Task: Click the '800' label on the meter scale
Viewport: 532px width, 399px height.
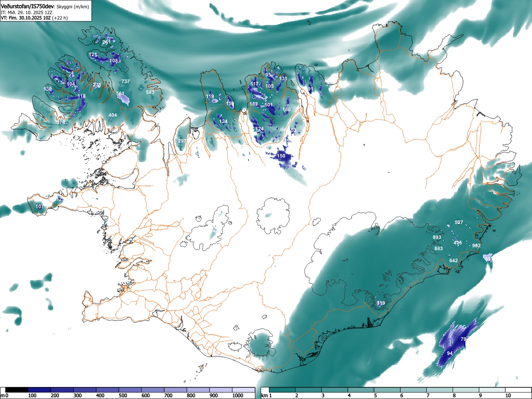Action: tap(191, 396)
